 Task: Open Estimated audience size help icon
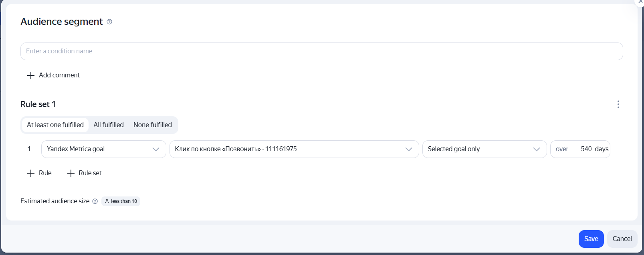click(95, 201)
